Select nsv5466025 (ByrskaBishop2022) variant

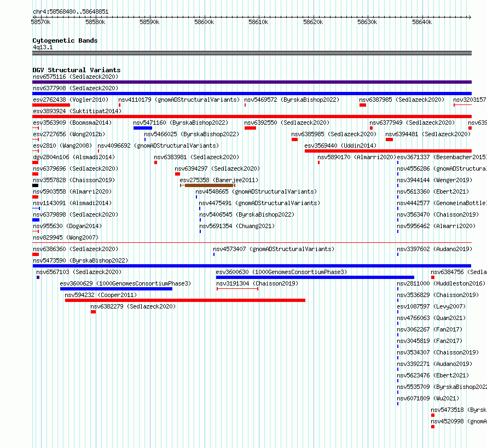point(192,134)
